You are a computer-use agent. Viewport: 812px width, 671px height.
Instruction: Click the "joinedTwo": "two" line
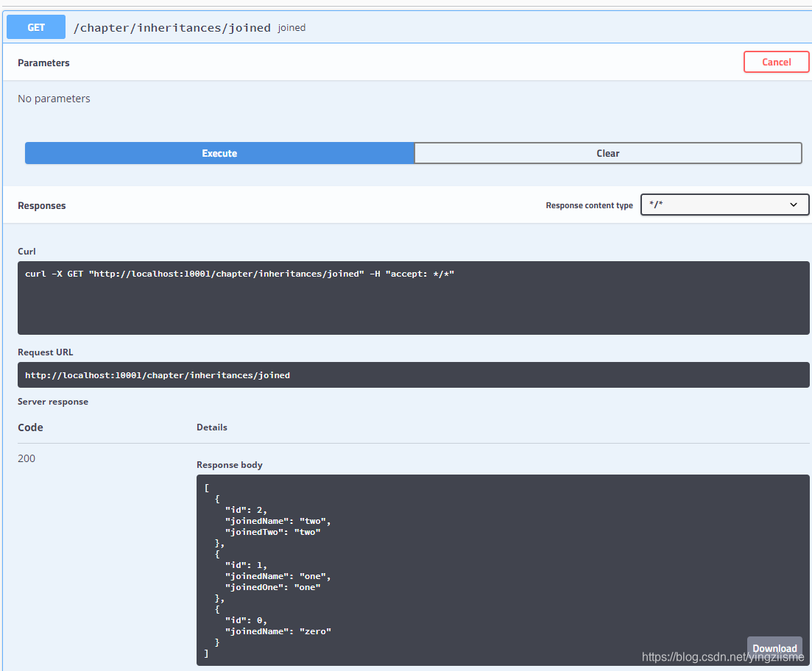click(x=272, y=532)
